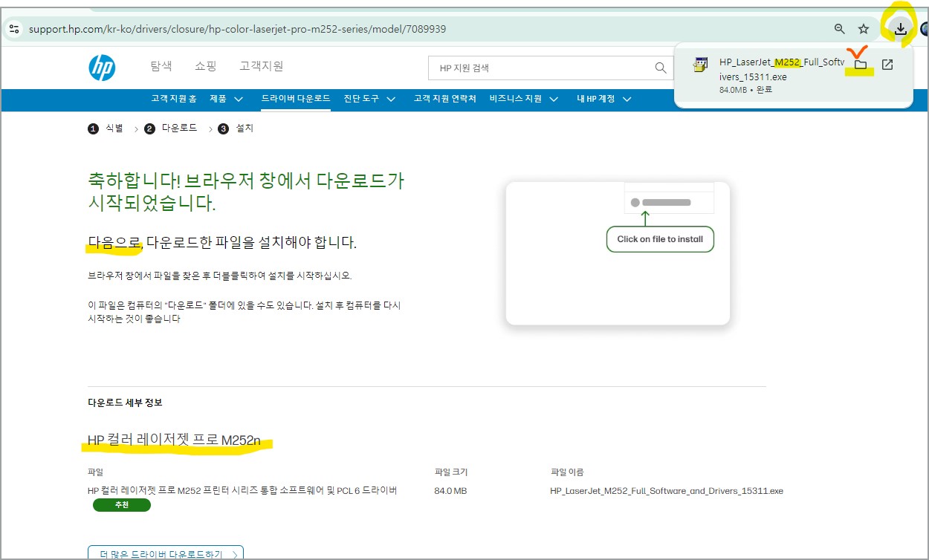This screenshot has height=560, width=929.
Task: Expand the 제품 dropdown
Action: (227, 99)
